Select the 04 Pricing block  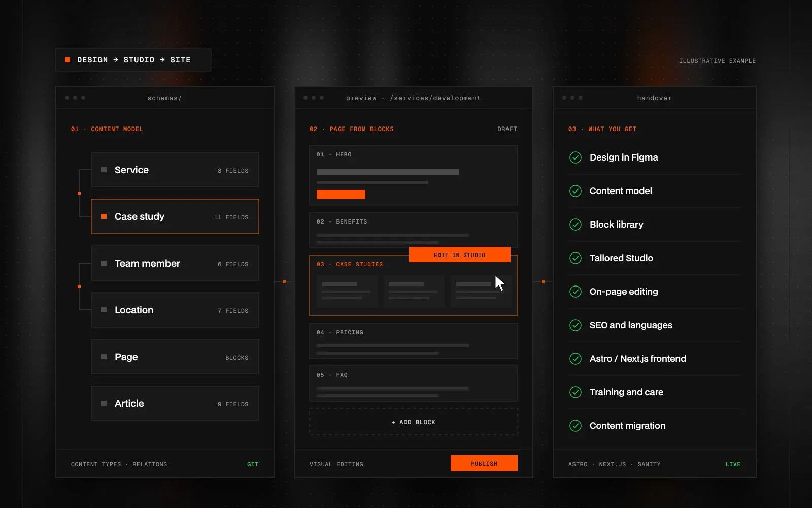[x=414, y=341]
